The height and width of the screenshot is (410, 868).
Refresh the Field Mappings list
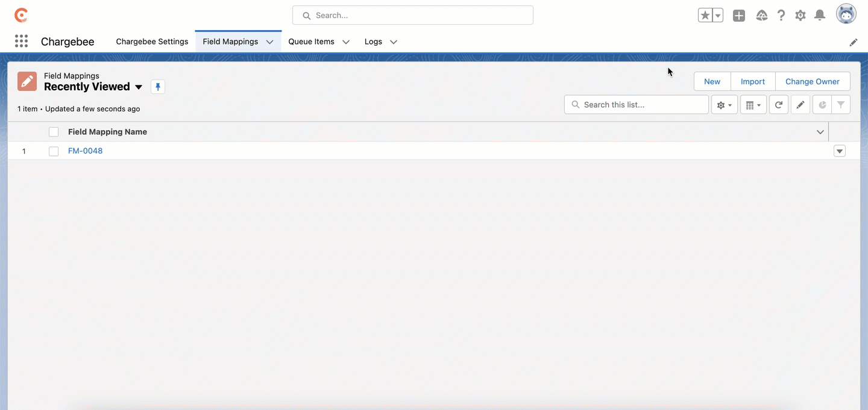pos(779,105)
